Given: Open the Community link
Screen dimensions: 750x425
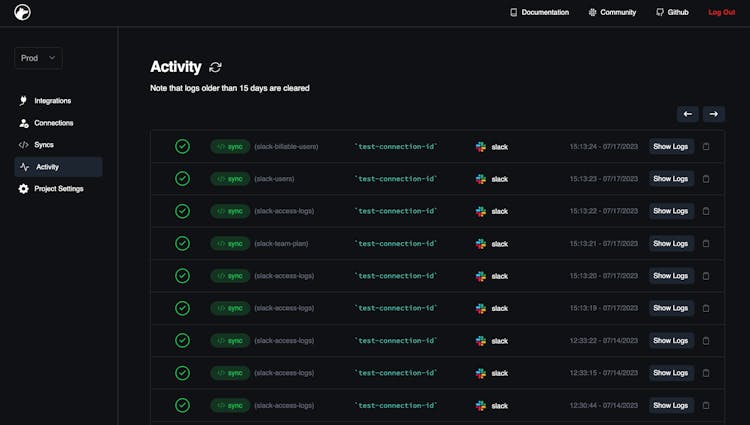Looking at the screenshot, I should (x=612, y=12).
